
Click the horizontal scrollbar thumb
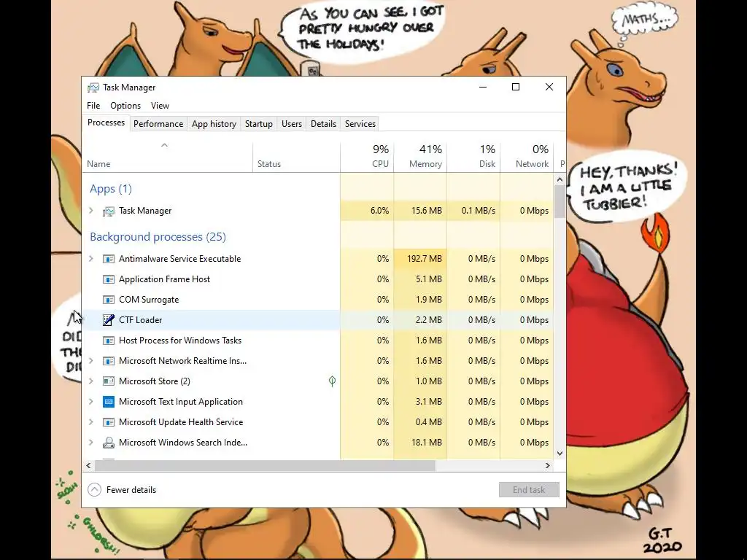pos(265,465)
